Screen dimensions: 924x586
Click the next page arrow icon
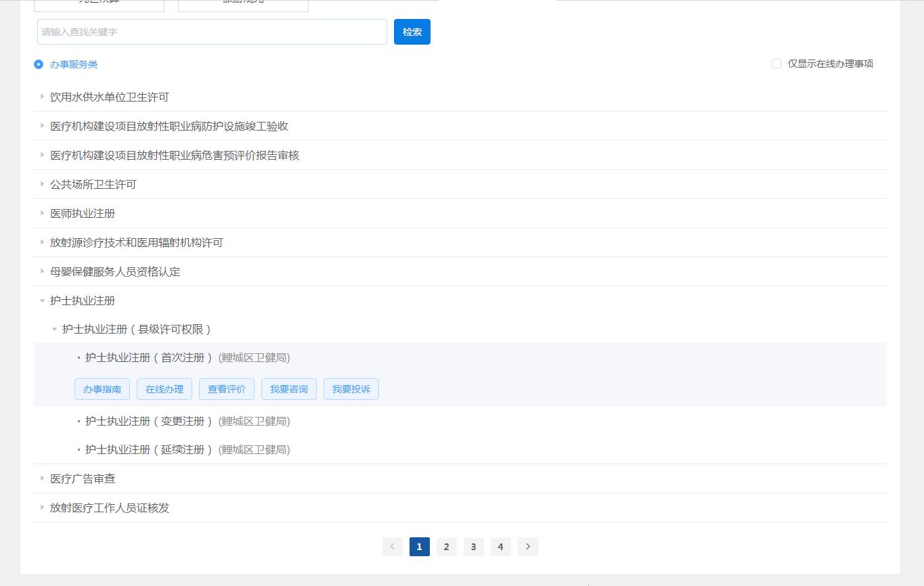528,547
